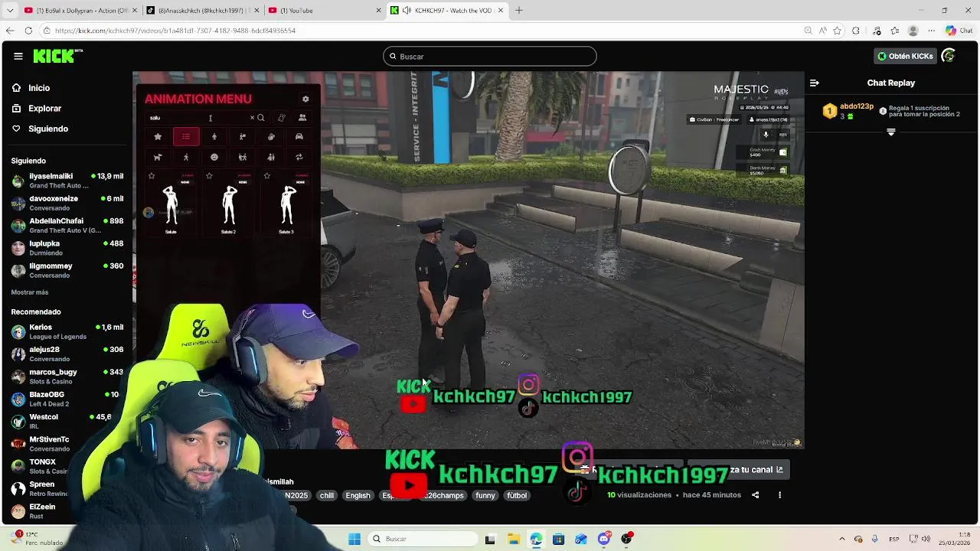Open the VOD more options menu
Viewport: 980px width, 551px height.
(780, 495)
